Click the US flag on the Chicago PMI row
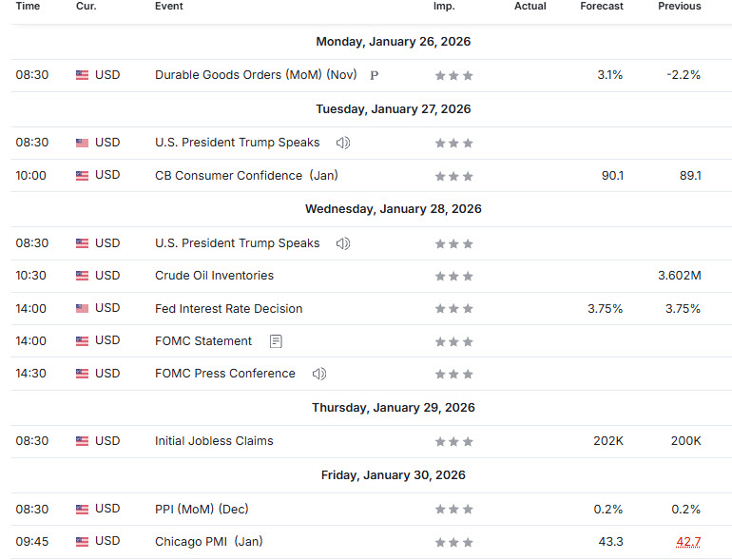The image size is (732, 560). pos(82,542)
